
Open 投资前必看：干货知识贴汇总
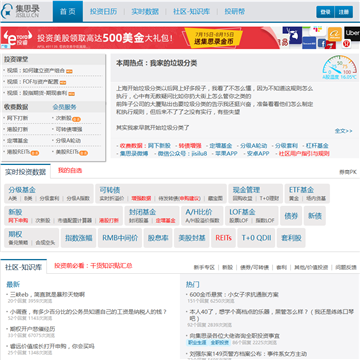94,266
